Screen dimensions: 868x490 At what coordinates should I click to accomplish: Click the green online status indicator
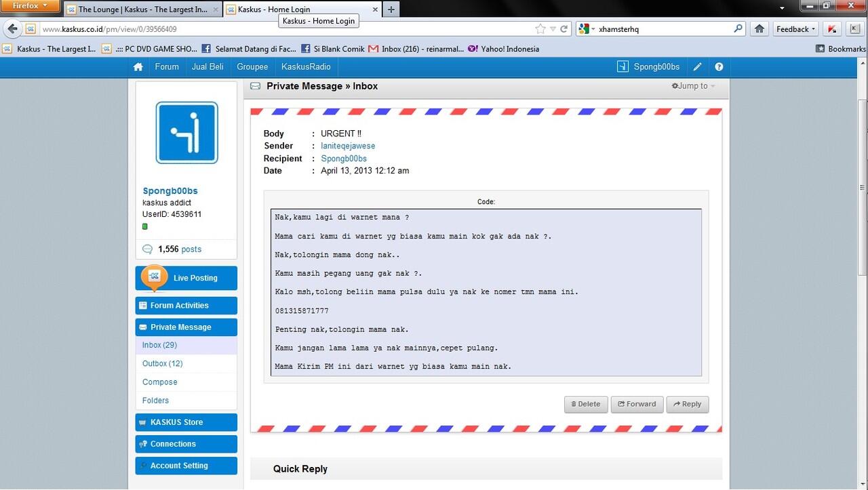(145, 226)
